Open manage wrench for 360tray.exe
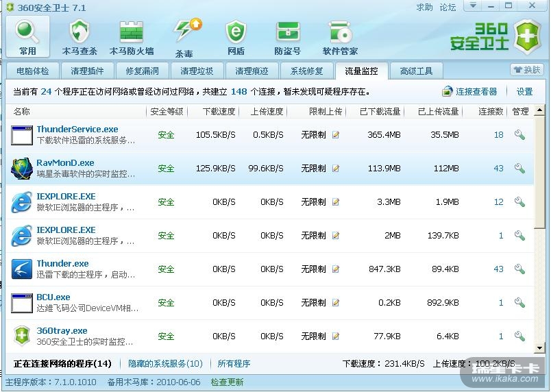The image size is (551, 392). [x=519, y=336]
